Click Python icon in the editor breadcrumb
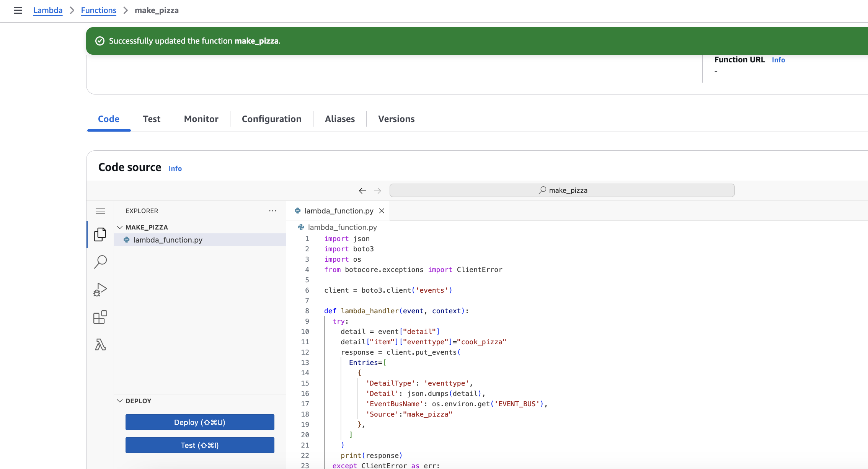The image size is (868, 469). point(301,227)
